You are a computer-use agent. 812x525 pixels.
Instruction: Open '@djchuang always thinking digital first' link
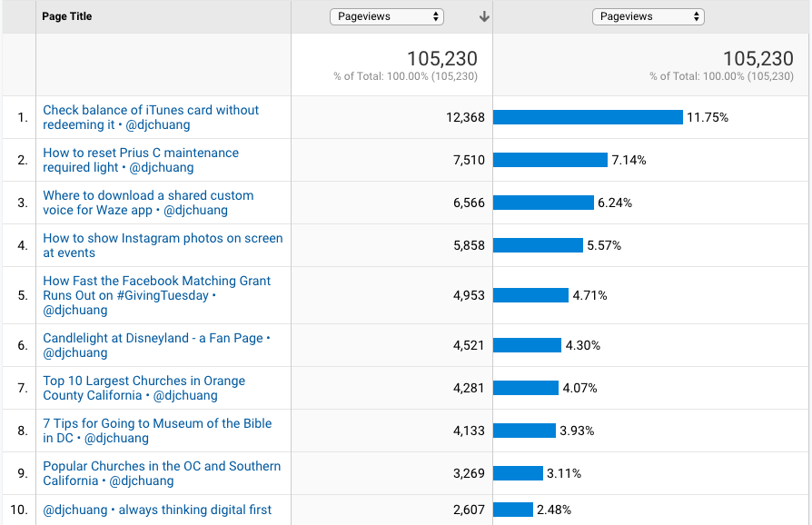[x=157, y=510]
